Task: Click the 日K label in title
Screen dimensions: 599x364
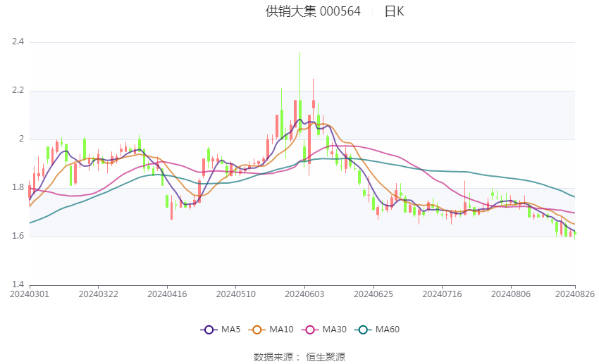Action: pos(394,11)
